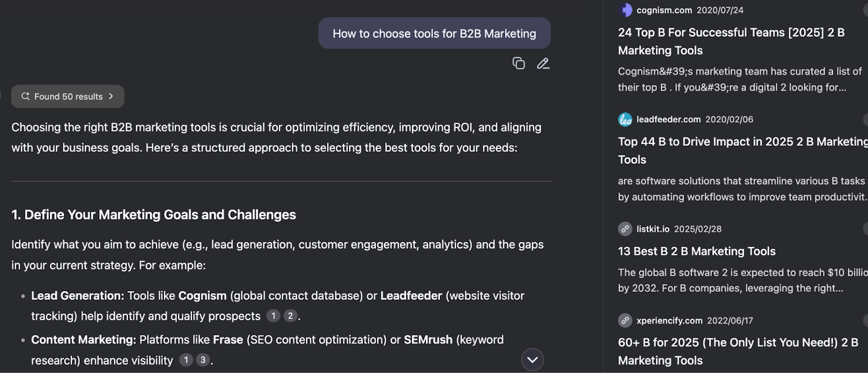Click the leadfeeder.com favicon
868x373 pixels.
click(x=626, y=119)
